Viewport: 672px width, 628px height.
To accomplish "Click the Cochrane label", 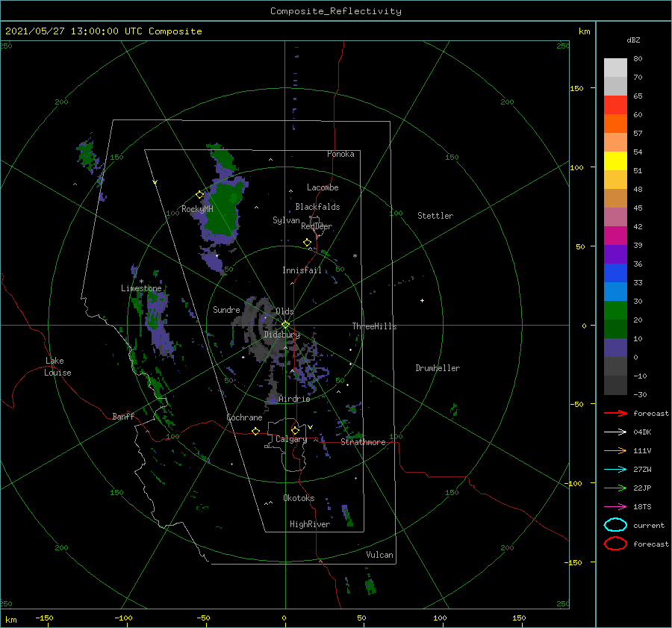I will pyautogui.click(x=244, y=417).
